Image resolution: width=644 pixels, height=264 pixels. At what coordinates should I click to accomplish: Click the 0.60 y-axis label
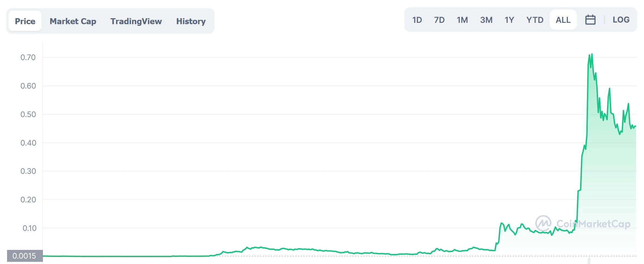(x=28, y=86)
